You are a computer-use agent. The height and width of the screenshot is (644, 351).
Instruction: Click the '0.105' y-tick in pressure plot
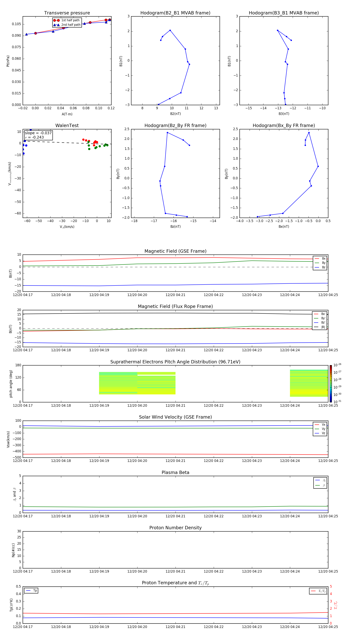[16, 24]
